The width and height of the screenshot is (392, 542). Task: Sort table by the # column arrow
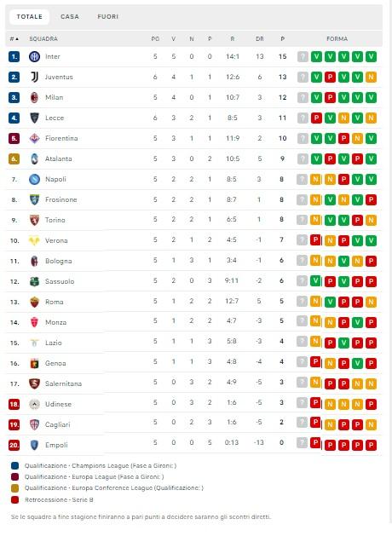click(x=14, y=38)
